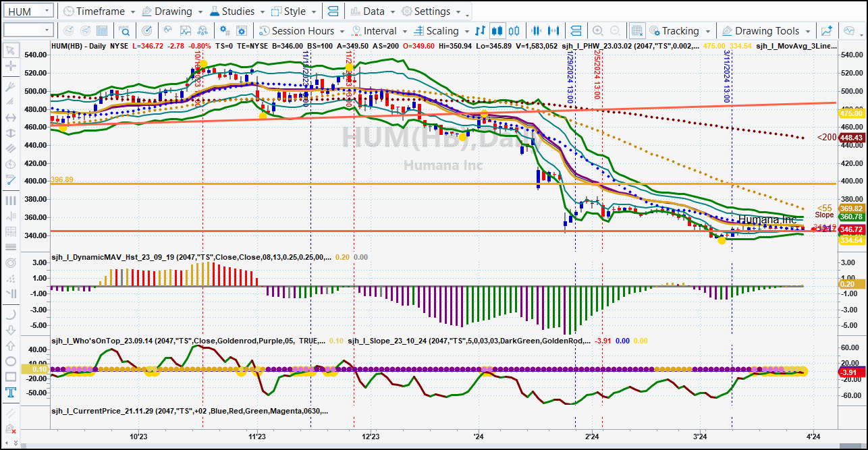
Task: Select the Text tool in left sidebar
Action: click(x=10, y=393)
